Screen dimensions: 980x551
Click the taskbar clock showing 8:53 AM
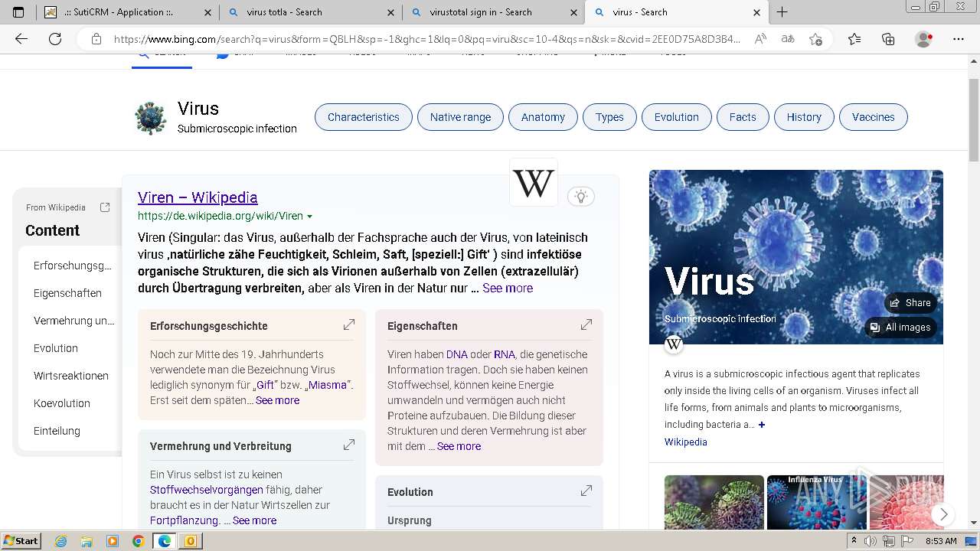click(x=941, y=541)
